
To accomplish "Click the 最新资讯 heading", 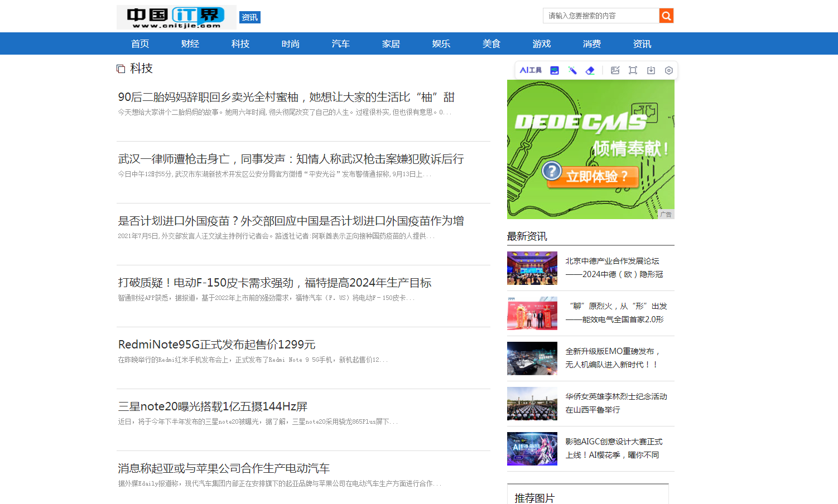I will click(x=527, y=236).
